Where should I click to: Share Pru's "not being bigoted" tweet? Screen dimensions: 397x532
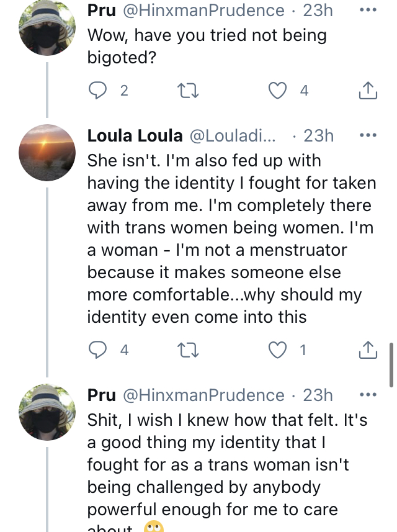tap(368, 91)
